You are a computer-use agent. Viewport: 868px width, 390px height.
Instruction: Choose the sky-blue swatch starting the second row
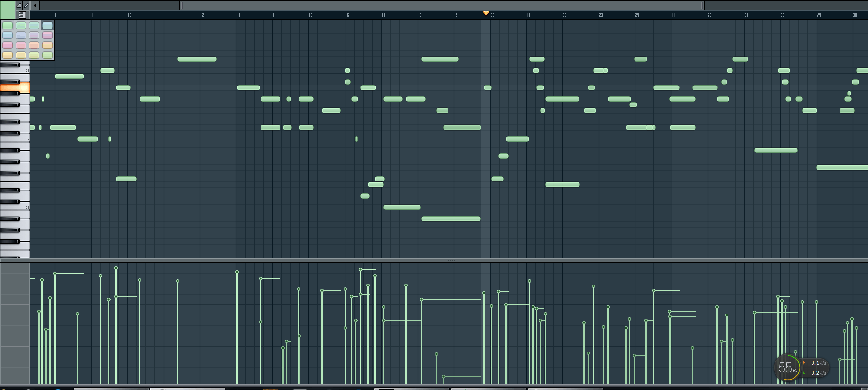click(8, 35)
